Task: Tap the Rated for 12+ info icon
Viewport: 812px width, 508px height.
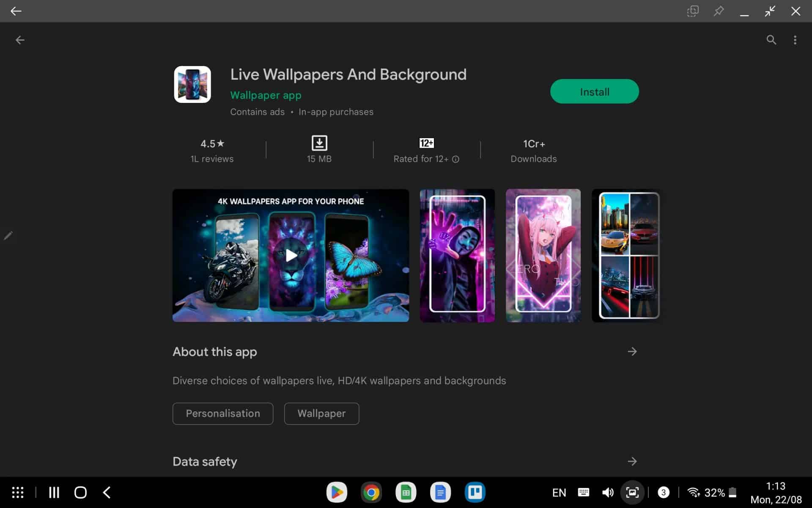Action: (455, 159)
